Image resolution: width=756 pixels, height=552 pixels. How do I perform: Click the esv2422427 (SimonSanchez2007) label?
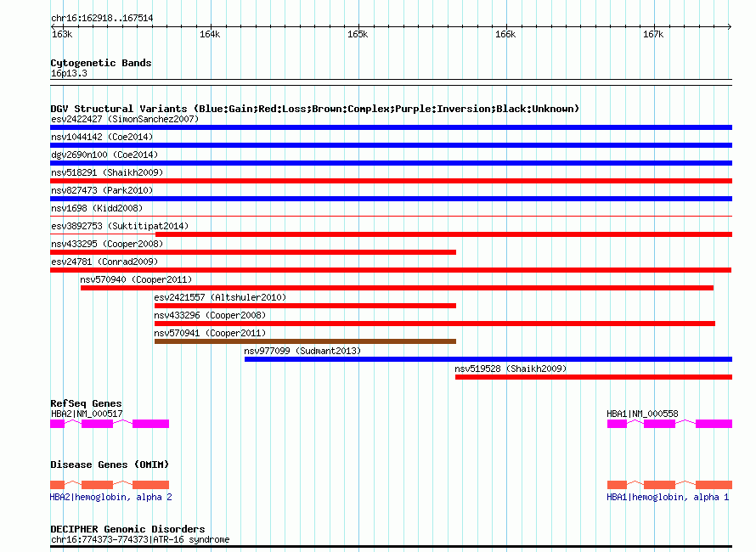tap(125, 119)
